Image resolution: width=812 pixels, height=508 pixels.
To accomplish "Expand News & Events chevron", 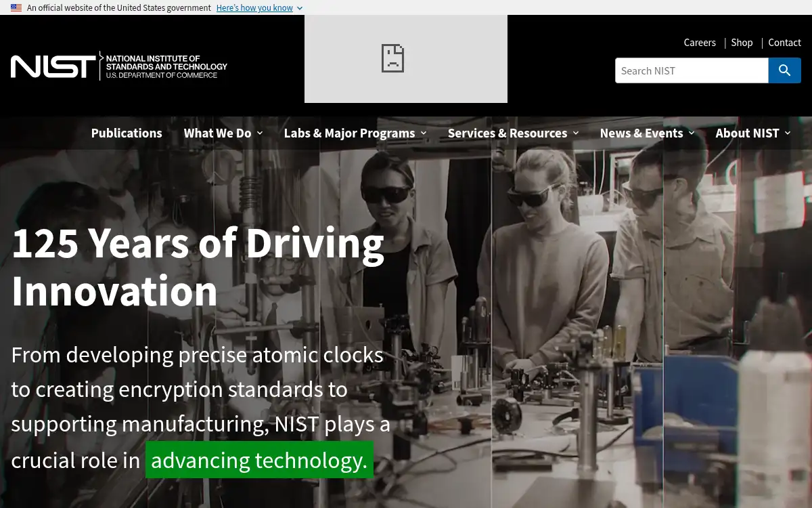I will tap(691, 133).
